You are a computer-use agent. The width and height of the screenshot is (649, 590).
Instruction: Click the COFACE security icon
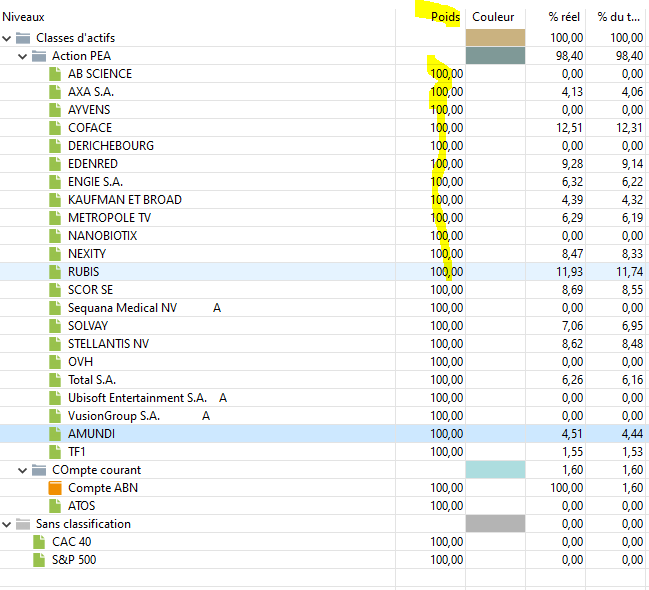[55, 128]
